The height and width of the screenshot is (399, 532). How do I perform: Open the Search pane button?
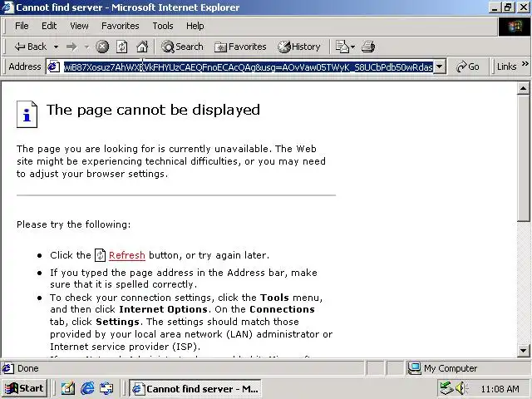[x=182, y=47]
